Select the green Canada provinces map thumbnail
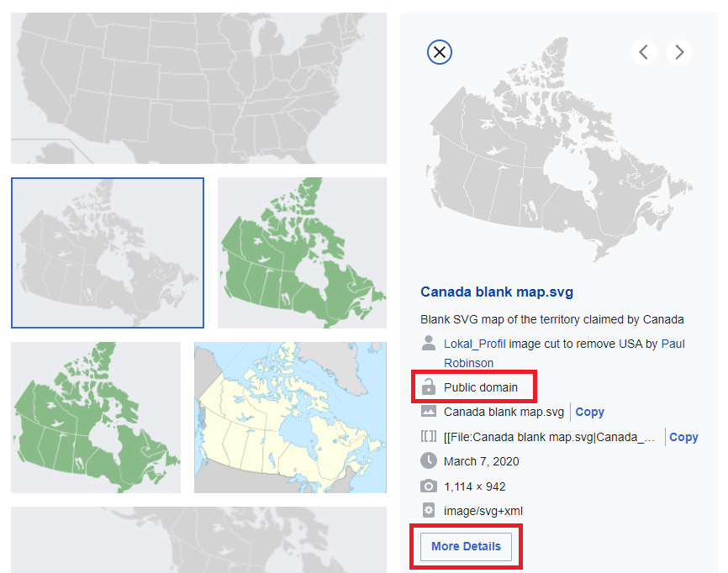 click(302, 252)
